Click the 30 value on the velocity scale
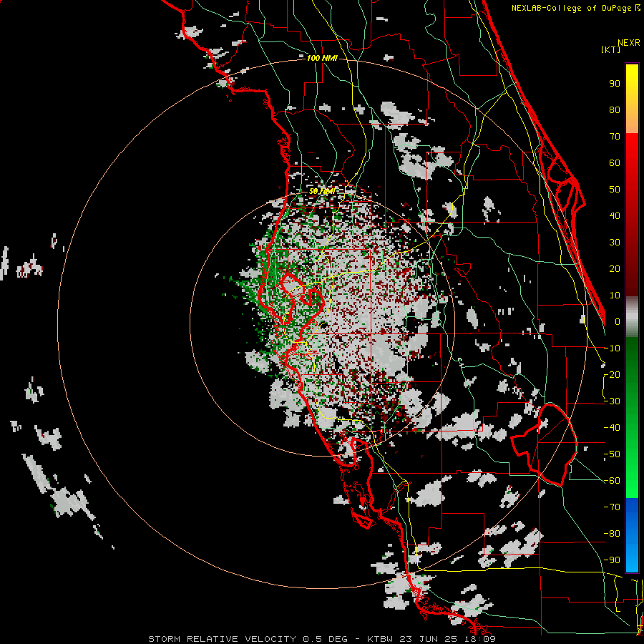This screenshot has width=644, height=644. (615, 243)
